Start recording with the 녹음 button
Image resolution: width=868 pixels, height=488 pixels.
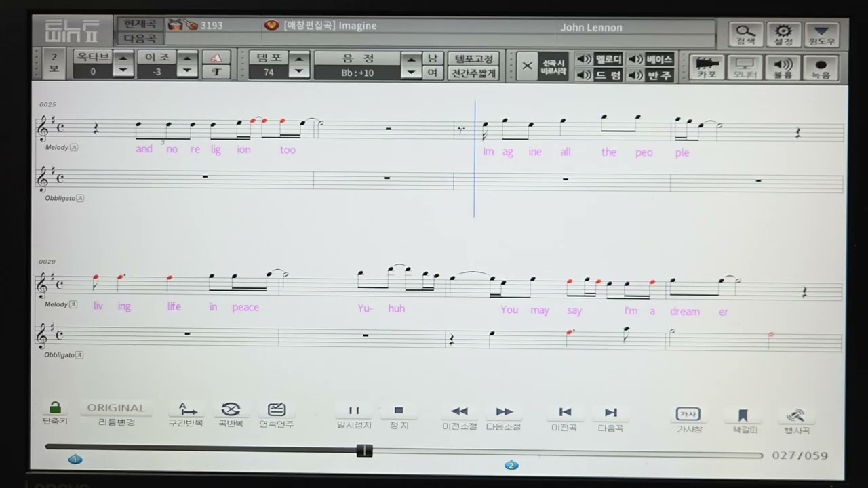821,68
